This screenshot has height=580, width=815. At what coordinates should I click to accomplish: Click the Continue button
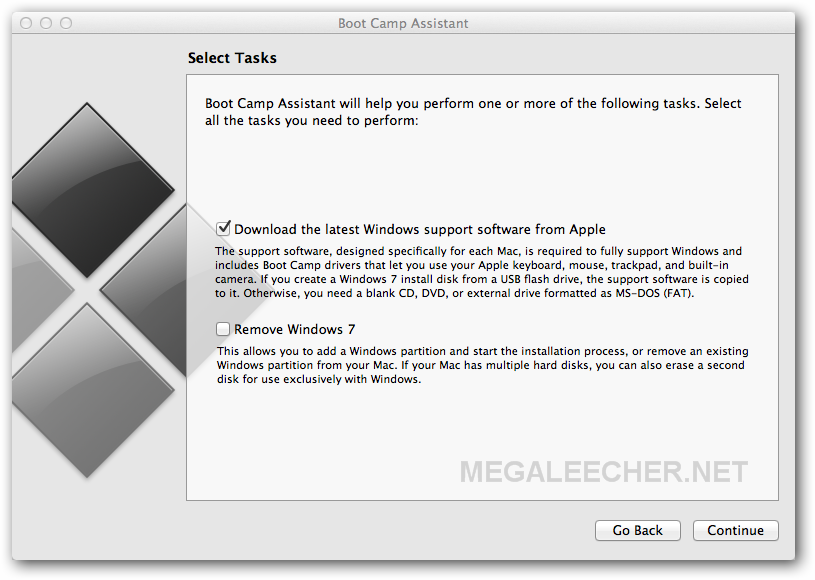point(735,530)
